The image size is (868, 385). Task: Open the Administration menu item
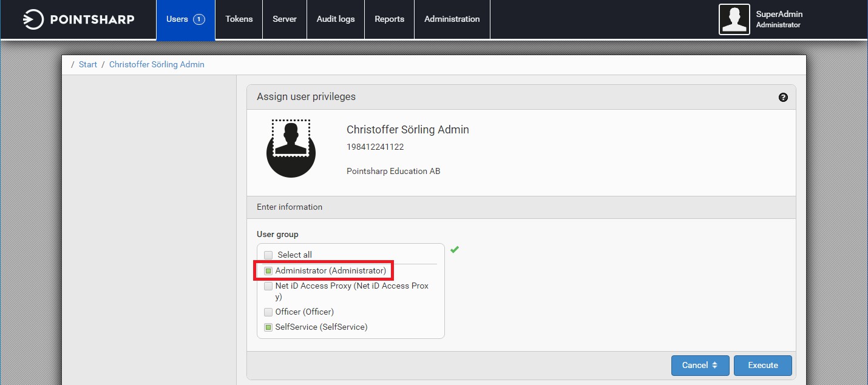(x=452, y=19)
